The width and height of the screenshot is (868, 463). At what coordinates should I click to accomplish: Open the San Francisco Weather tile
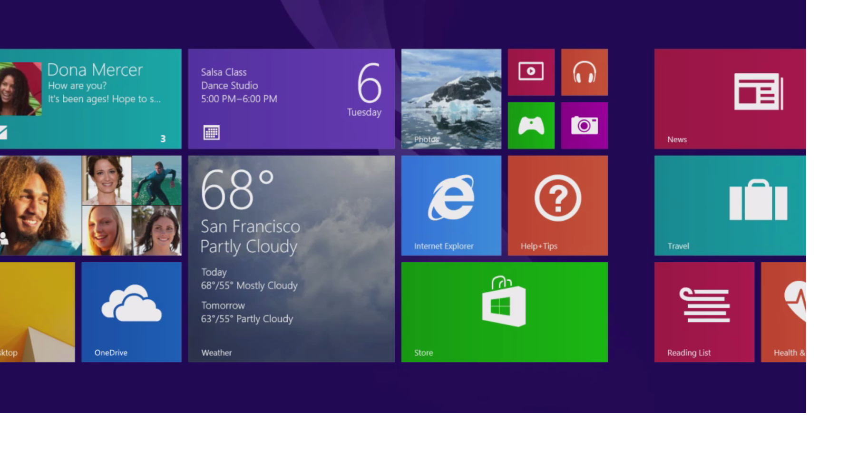(x=291, y=258)
